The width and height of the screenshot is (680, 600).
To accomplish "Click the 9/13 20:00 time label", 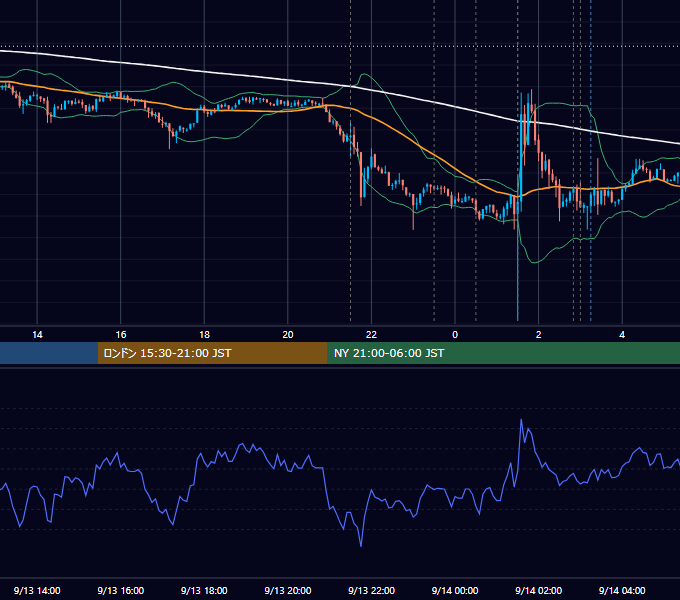I will click(288, 590).
